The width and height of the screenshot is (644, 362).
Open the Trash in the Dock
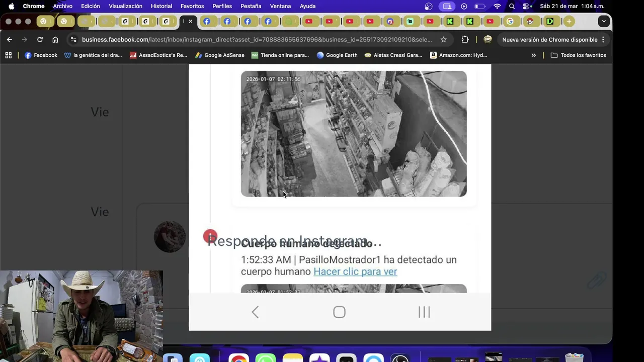click(x=574, y=358)
